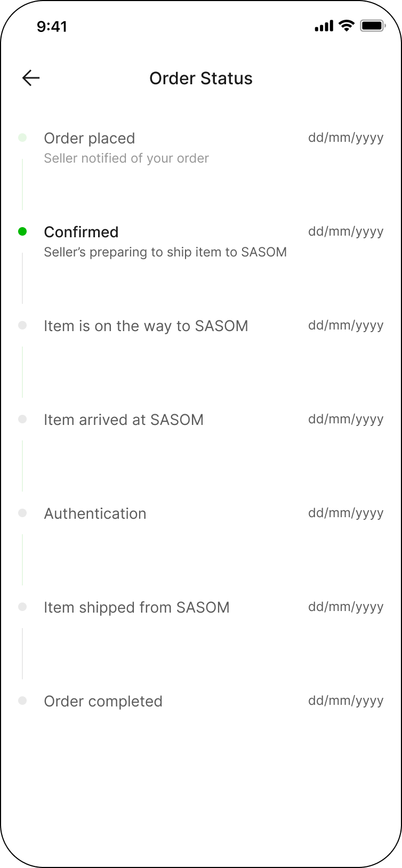Tap the battery indicator icon
This screenshot has height=868, width=402.
[x=372, y=26]
